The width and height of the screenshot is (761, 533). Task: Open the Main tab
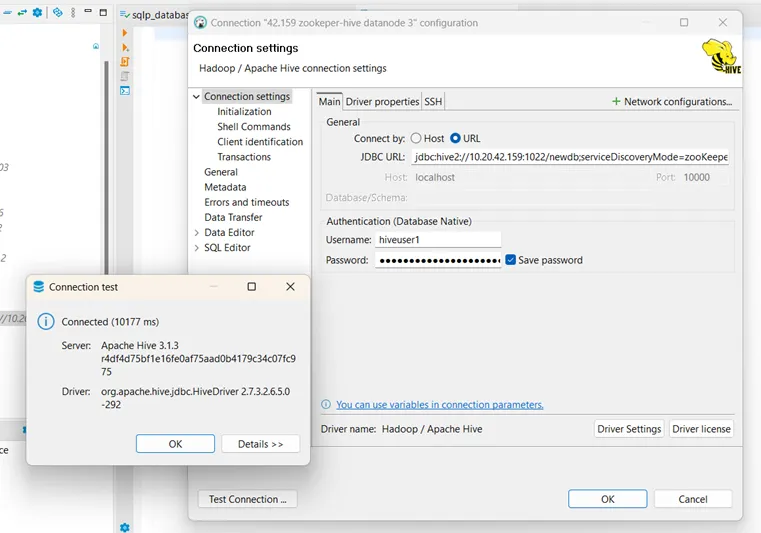tap(329, 101)
